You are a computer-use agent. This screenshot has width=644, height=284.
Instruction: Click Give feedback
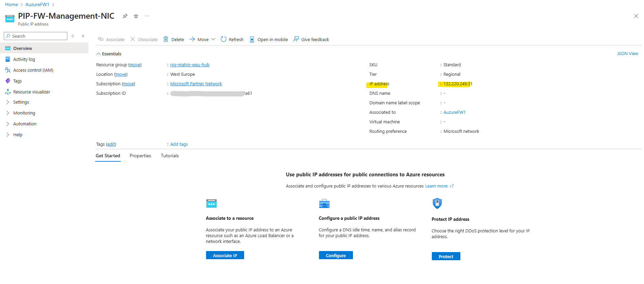[311, 39]
